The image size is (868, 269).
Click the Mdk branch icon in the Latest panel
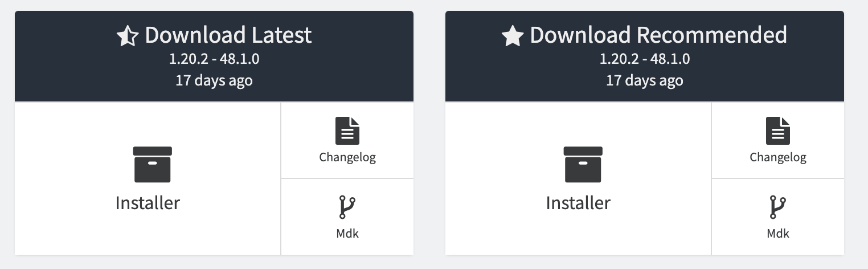pos(347,207)
